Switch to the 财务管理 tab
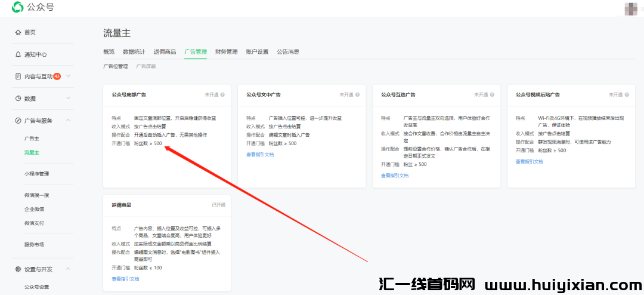Screen dimensions: 644x295 [226, 52]
